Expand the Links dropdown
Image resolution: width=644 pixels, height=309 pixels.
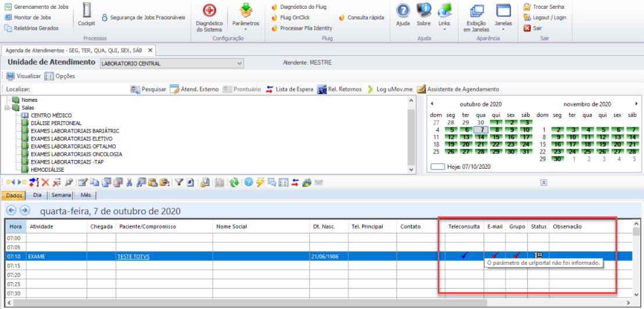point(444,17)
